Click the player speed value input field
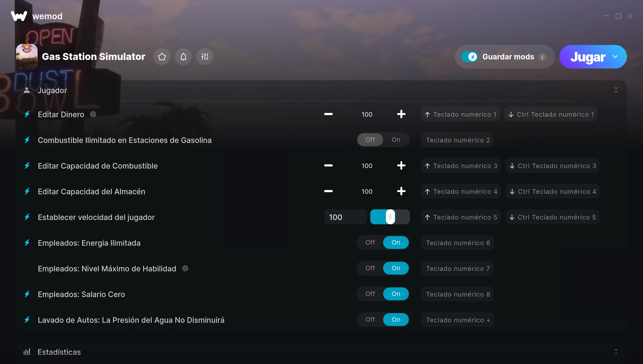 (345, 217)
